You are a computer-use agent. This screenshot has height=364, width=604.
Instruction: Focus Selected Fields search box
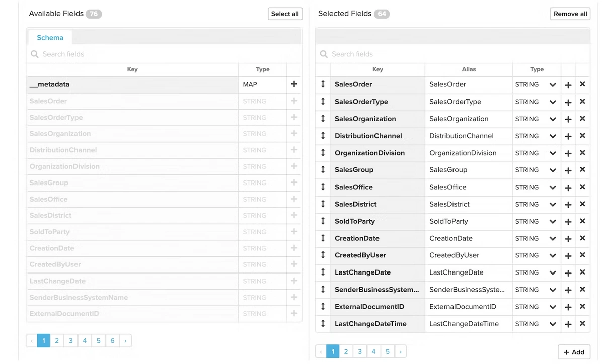point(452,54)
